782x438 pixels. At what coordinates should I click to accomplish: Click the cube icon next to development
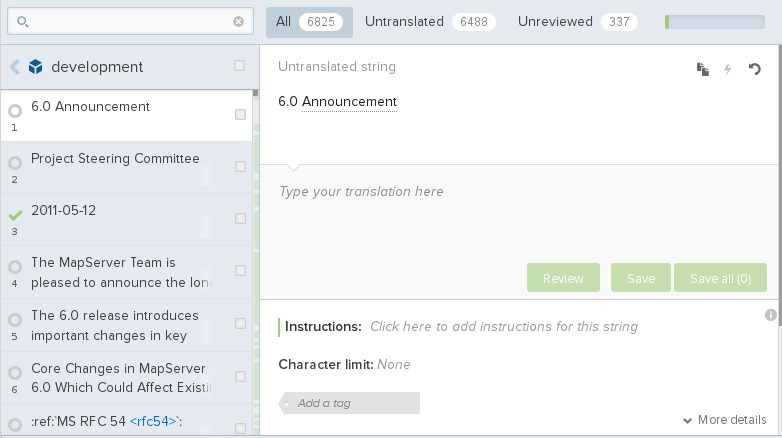pos(36,67)
